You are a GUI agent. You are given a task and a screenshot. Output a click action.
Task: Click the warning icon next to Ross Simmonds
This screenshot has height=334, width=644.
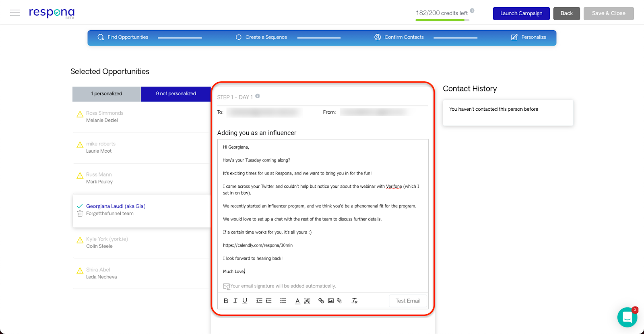tap(80, 114)
